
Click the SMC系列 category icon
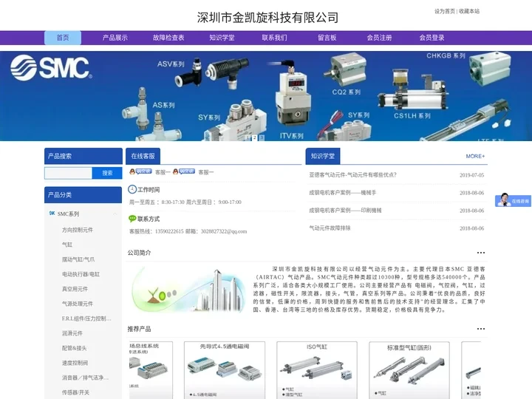point(52,214)
